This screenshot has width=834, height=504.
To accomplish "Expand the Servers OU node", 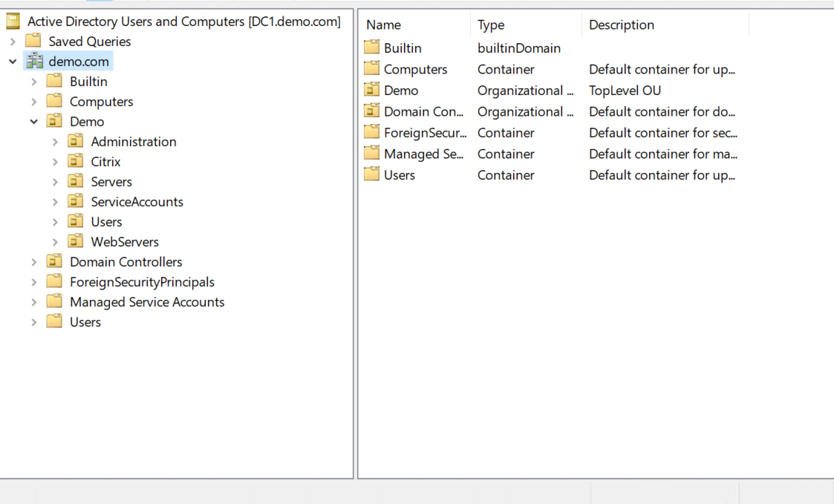I will [55, 182].
